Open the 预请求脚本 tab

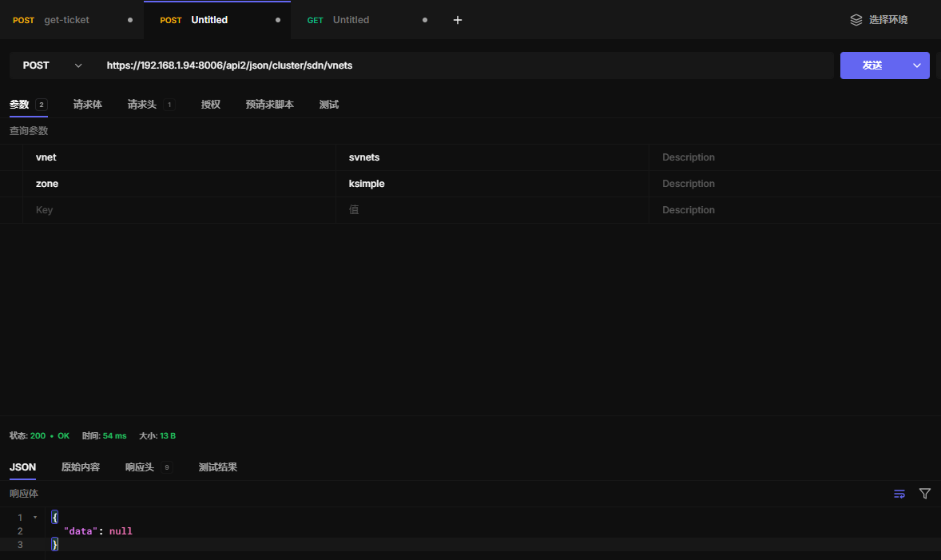(270, 105)
